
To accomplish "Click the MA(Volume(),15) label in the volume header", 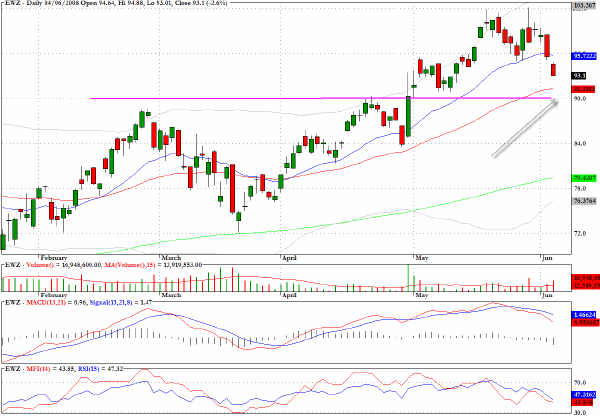I will pyautogui.click(x=129, y=265).
